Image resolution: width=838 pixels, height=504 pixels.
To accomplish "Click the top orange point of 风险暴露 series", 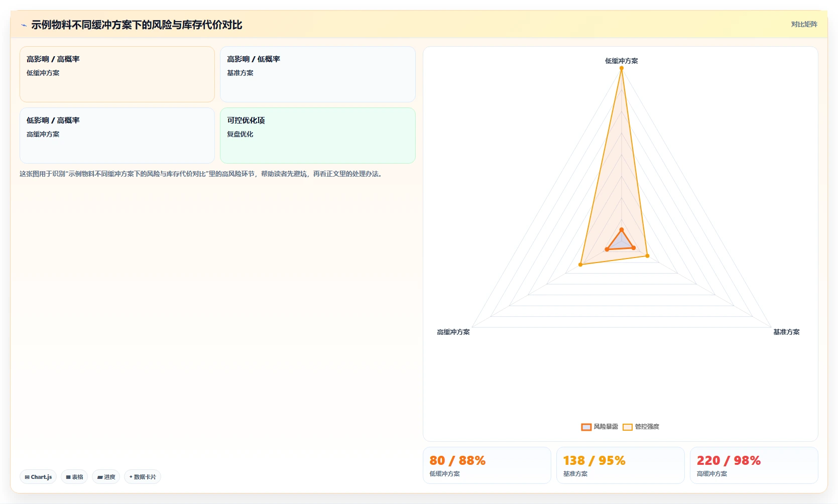I will 621,230.
